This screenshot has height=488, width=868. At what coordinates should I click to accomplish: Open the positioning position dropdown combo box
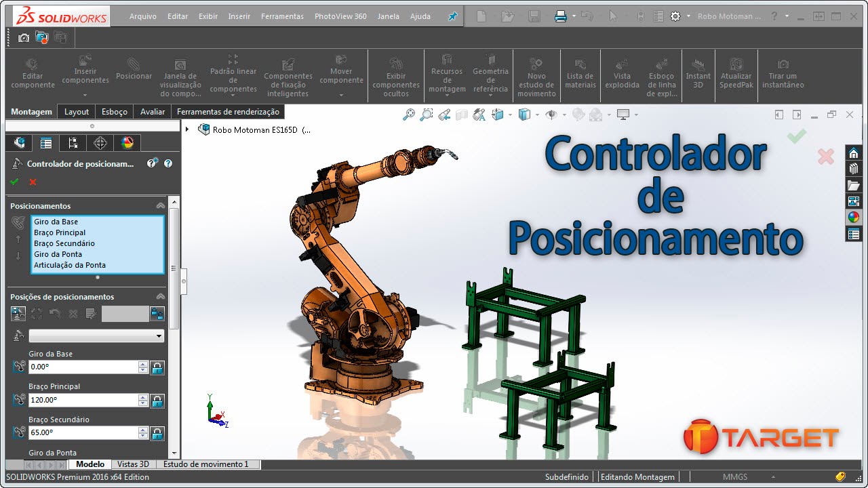point(96,335)
